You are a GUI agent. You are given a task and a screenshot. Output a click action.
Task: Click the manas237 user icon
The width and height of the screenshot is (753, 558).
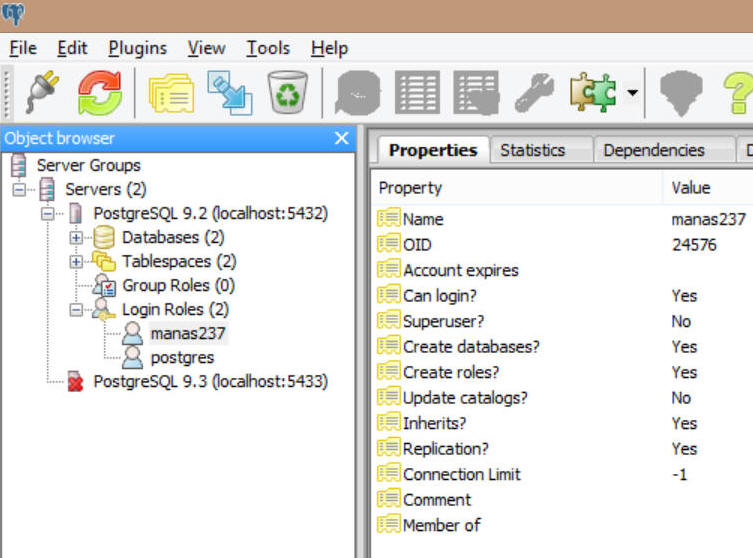(132, 333)
